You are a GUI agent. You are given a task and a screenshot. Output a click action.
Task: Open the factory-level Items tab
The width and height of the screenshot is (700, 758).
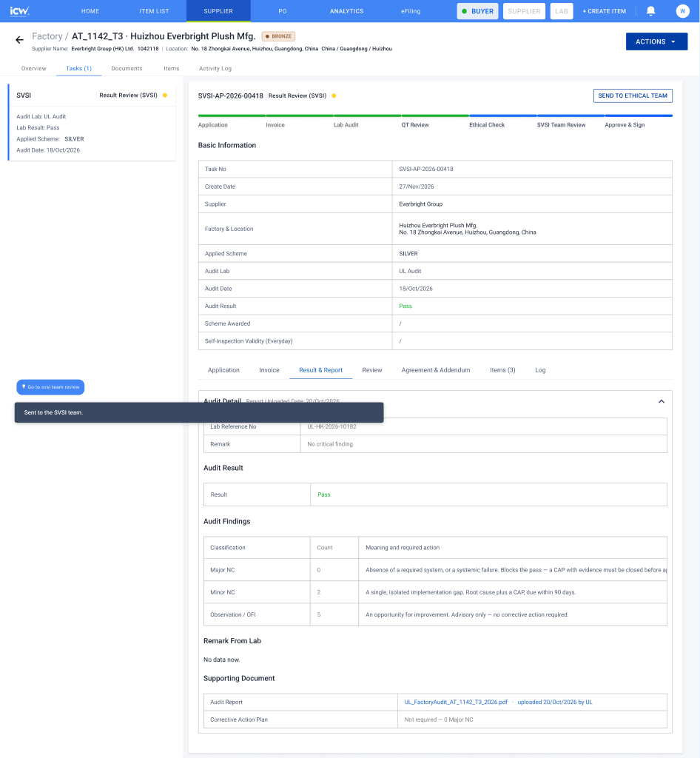(x=172, y=69)
